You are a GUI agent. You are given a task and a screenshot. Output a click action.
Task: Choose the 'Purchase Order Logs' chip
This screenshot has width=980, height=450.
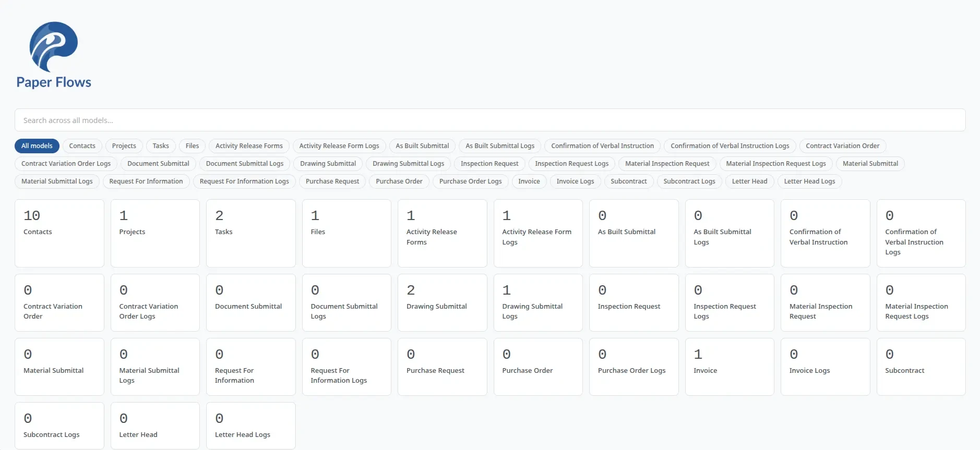pos(470,181)
